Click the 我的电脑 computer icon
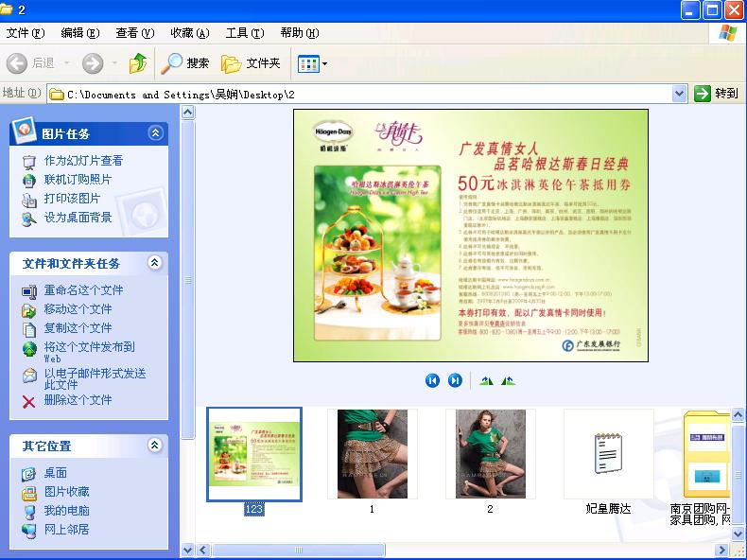This screenshot has height=560, width=747. (x=29, y=512)
